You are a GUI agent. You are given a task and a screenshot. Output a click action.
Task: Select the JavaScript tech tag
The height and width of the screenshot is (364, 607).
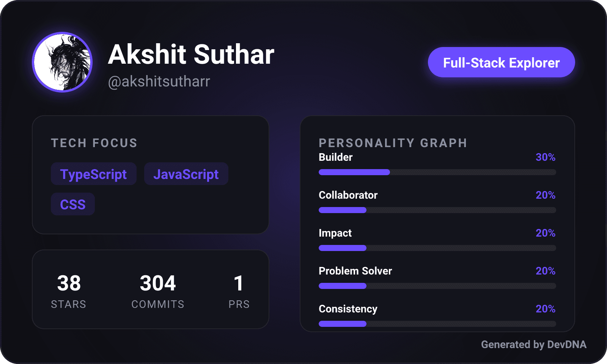coord(186,174)
